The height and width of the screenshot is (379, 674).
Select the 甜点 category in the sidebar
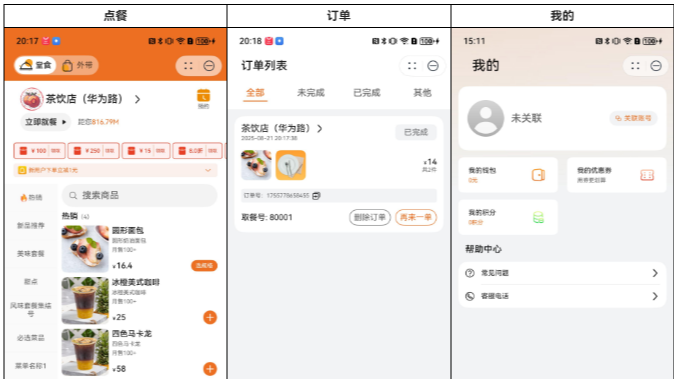point(31,281)
